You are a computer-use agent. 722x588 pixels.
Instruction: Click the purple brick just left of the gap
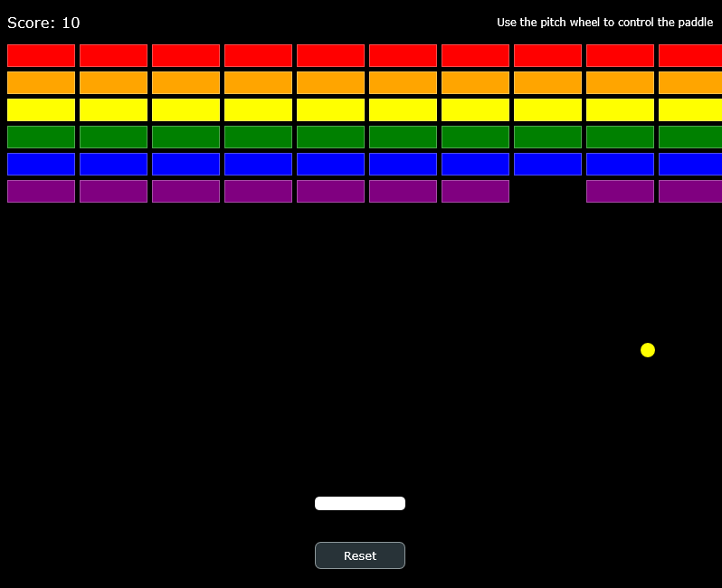coord(475,191)
